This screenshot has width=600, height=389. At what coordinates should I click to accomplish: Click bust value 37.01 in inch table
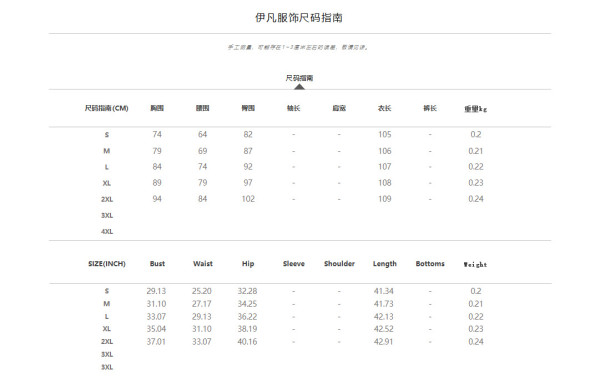(x=156, y=342)
